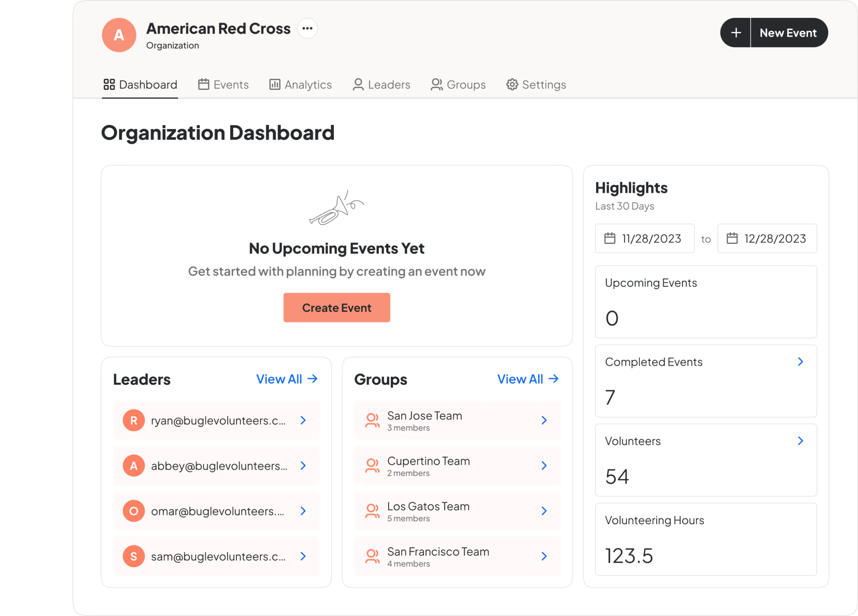Open the Cupertino Team row chevron
Screen dimensions: 858x616
point(544,466)
